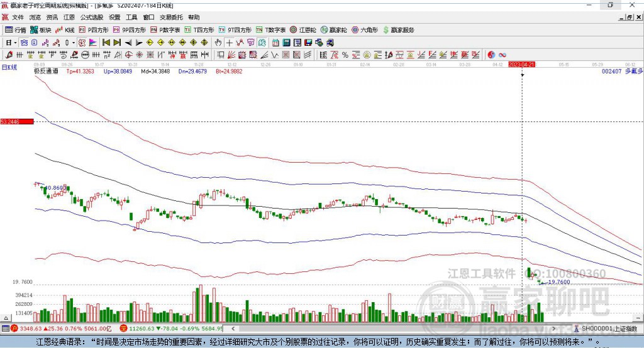Open the 公式选股 menu
644x348 pixels.
click(x=92, y=17)
